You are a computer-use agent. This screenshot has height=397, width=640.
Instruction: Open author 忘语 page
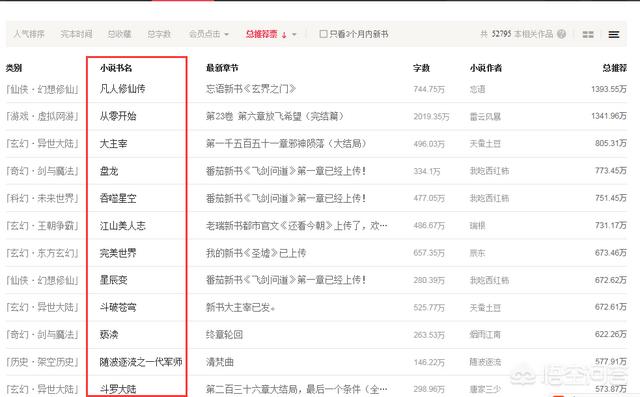click(x=478, y=89)
